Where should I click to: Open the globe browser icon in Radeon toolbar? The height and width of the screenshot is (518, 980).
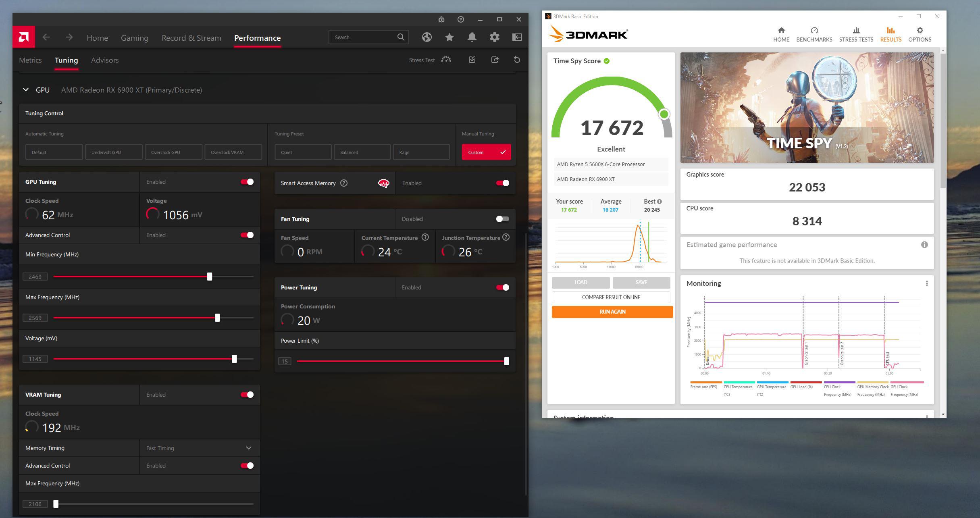coord(427,37)
